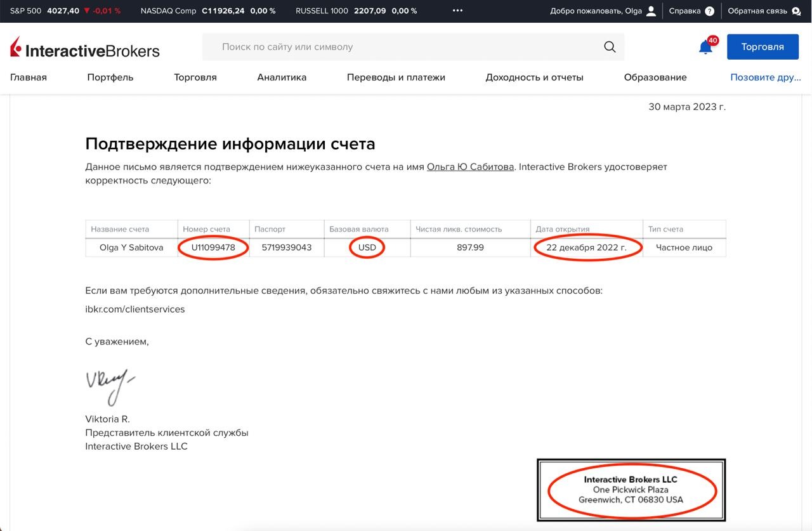Viewport: 812px width, 531px height.
Task: Open the notifications bell
Action: [705, 47]
